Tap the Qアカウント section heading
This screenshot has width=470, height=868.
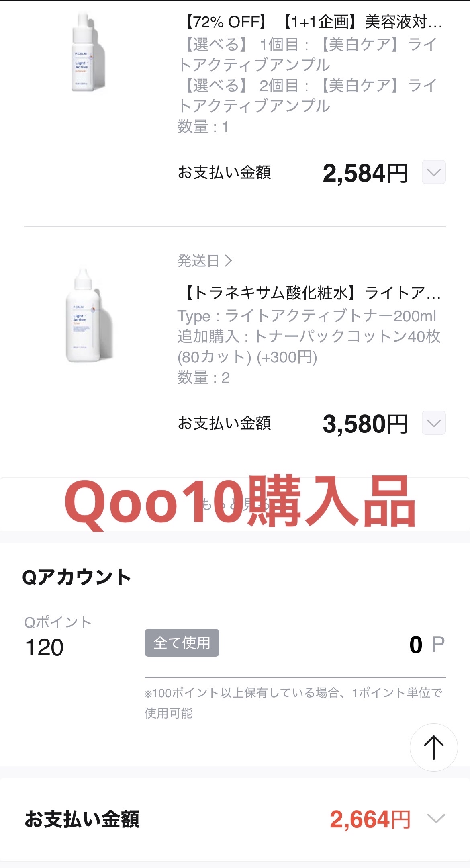[77, 577]
